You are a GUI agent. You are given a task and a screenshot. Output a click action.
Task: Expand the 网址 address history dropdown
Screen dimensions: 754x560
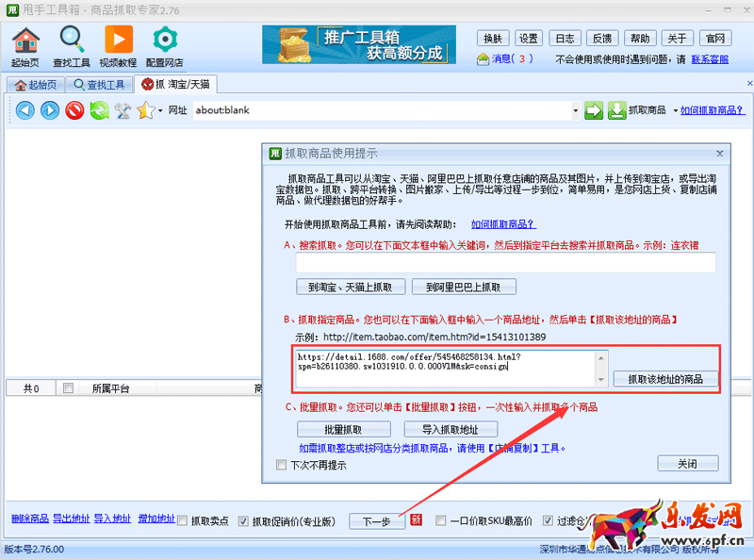pos(575,110)
